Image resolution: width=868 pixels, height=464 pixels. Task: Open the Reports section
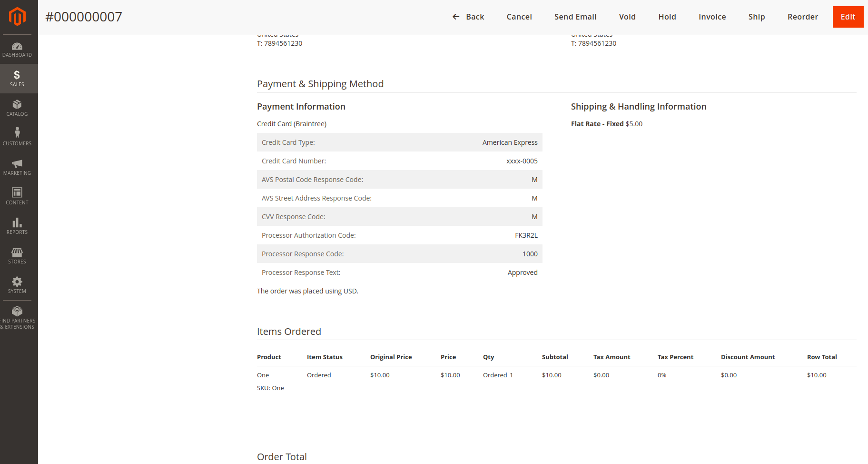tap(18, 226)
